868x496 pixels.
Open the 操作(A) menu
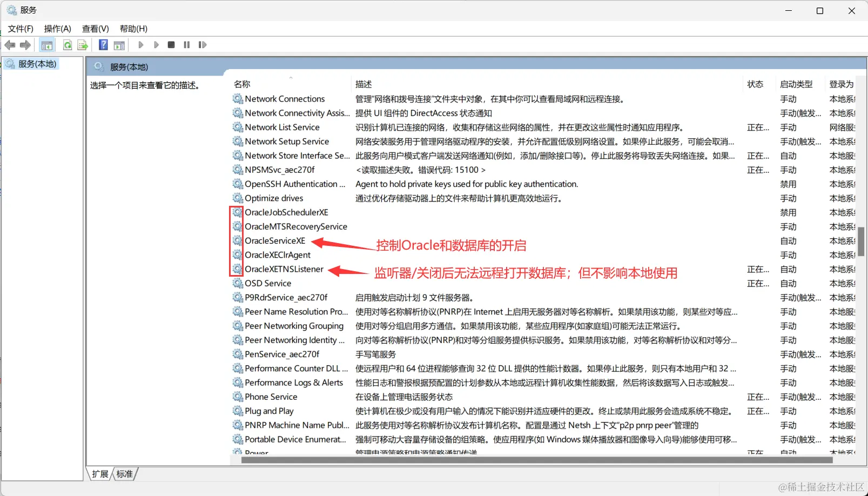[x=57, y=29]
